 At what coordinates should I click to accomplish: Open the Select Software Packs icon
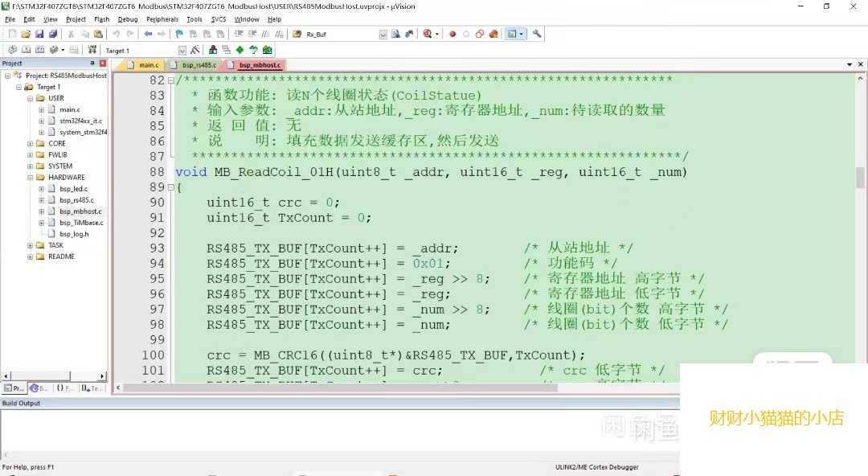253,50
